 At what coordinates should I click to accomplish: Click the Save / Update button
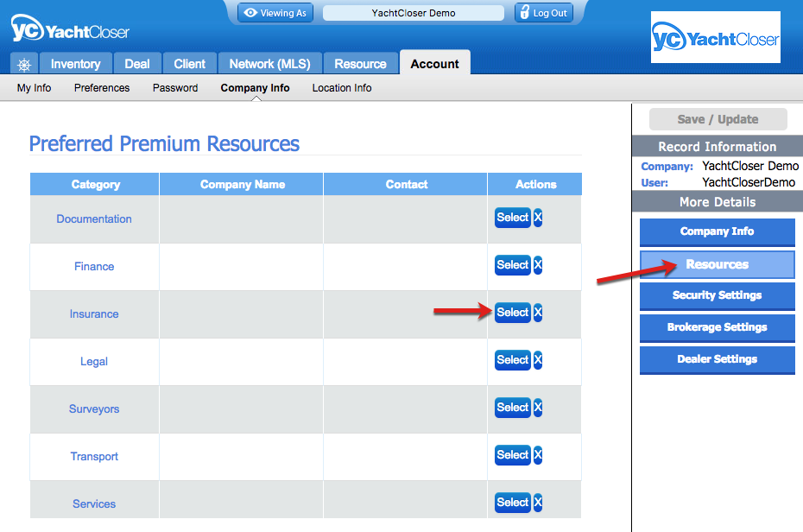click(x=718, y=119)
